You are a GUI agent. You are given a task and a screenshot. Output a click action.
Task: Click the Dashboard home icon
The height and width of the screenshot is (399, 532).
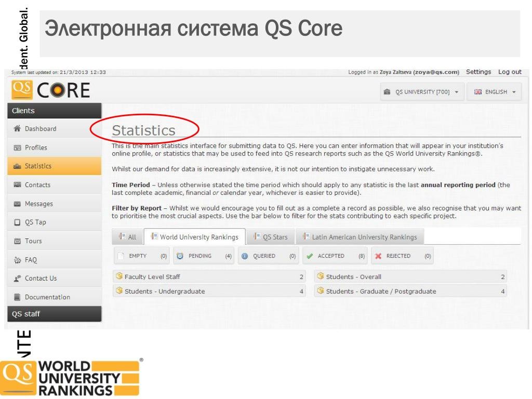(17, 128)
